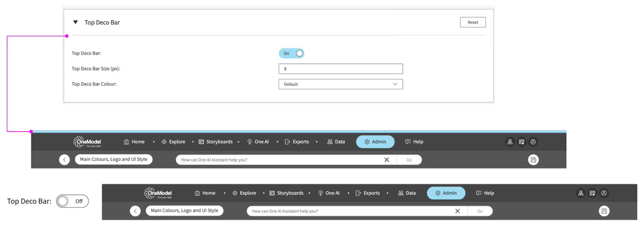
Task: Click the save icon in the upper preview bar
Action: (533, 160)
